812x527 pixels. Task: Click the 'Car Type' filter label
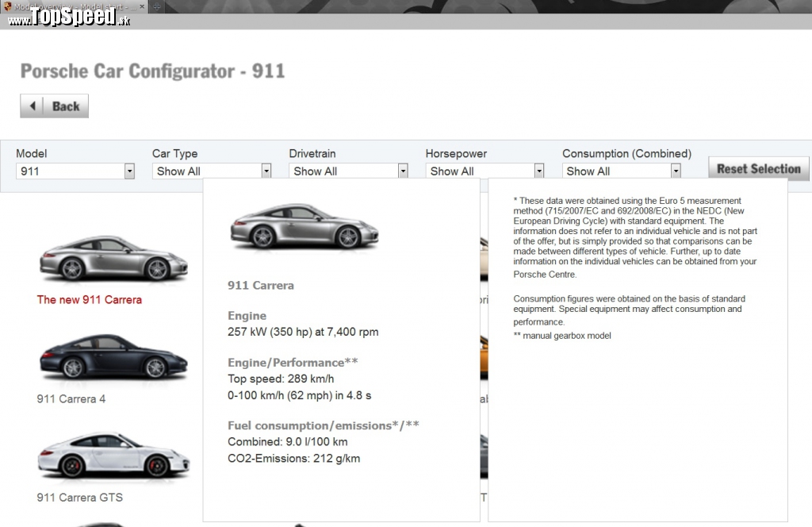click(174, 153)
